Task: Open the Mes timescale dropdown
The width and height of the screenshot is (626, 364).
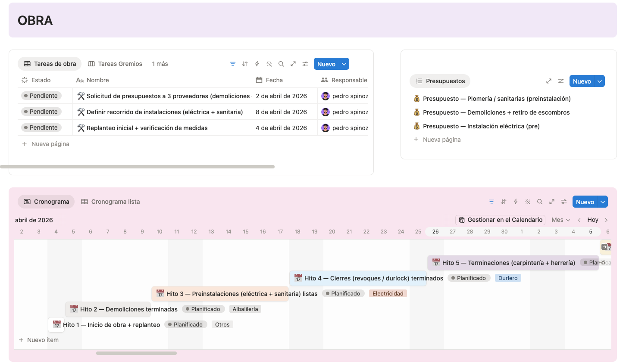Action: [561, 220]
